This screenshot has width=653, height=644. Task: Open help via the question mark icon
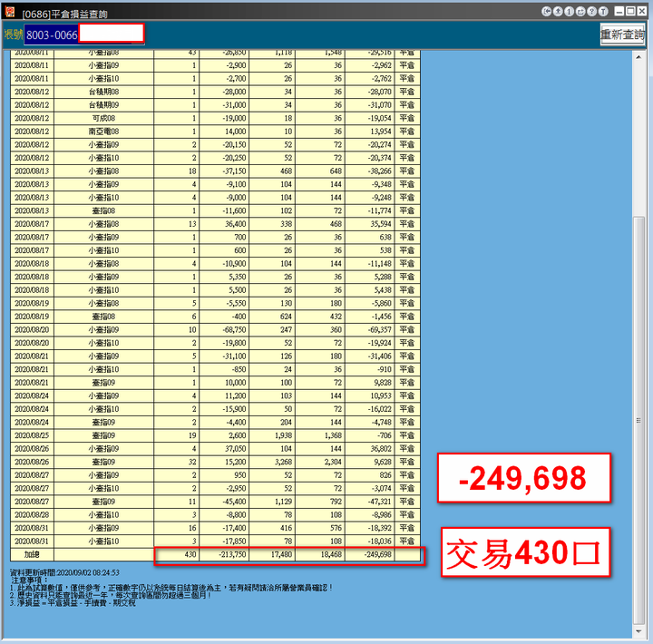591,11
